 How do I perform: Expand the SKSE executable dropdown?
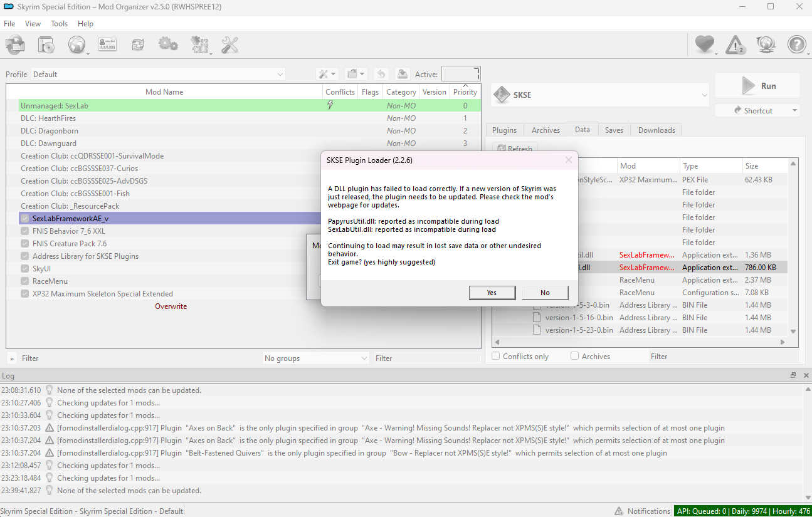coord(600,95)
